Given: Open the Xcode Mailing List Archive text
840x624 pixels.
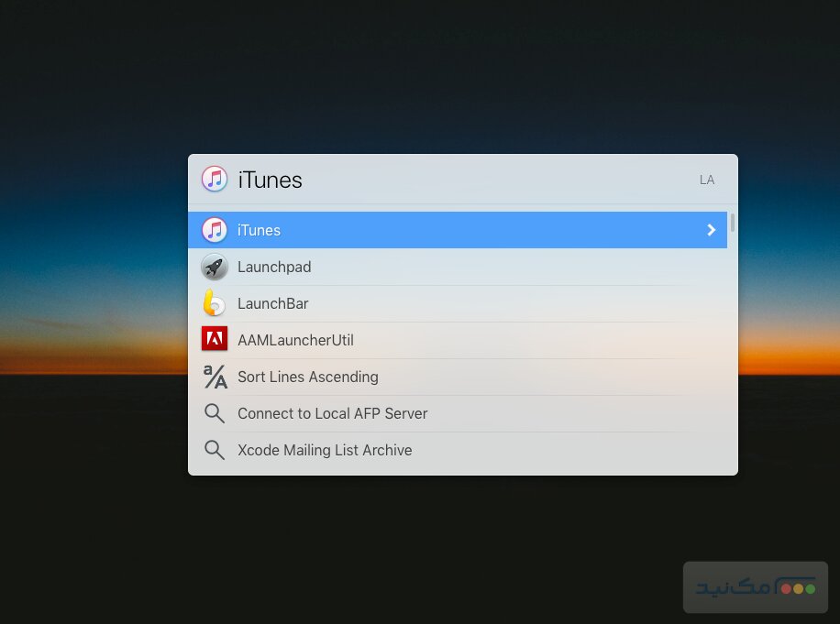Looking at the screenshot, I should pos(325,451).
